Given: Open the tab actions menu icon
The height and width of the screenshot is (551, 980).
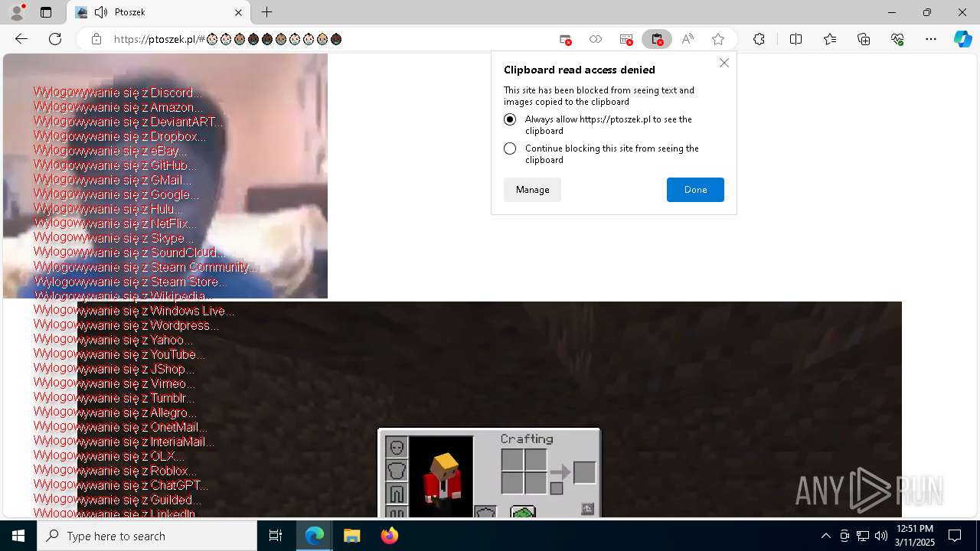Looking at the screenshot, I should (x=46, y=12).
